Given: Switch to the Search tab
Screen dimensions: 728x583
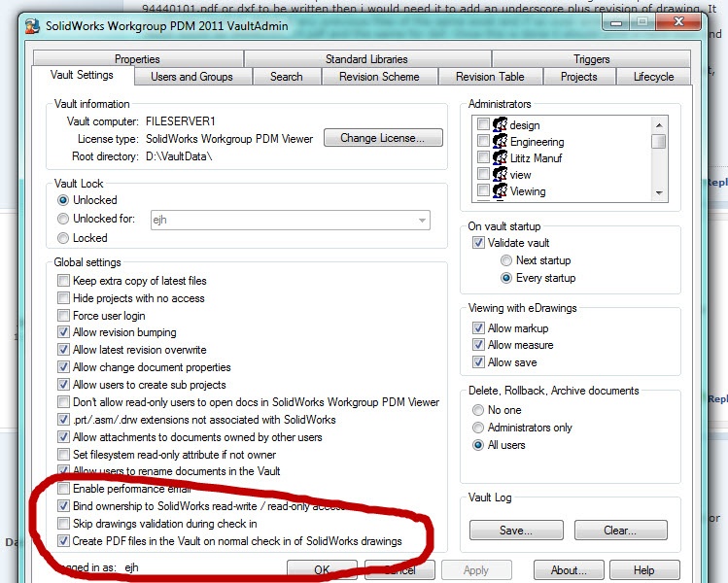Looking at the screenshot, I should tap(287, 77).
